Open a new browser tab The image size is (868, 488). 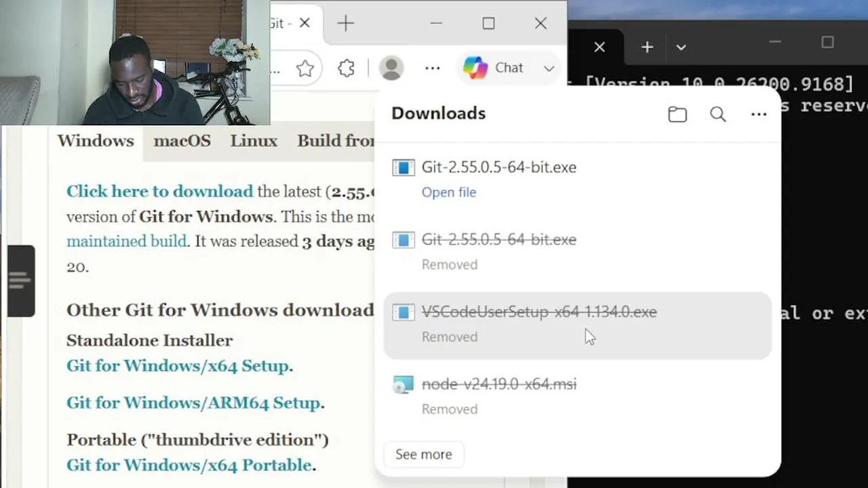[346, 24]
